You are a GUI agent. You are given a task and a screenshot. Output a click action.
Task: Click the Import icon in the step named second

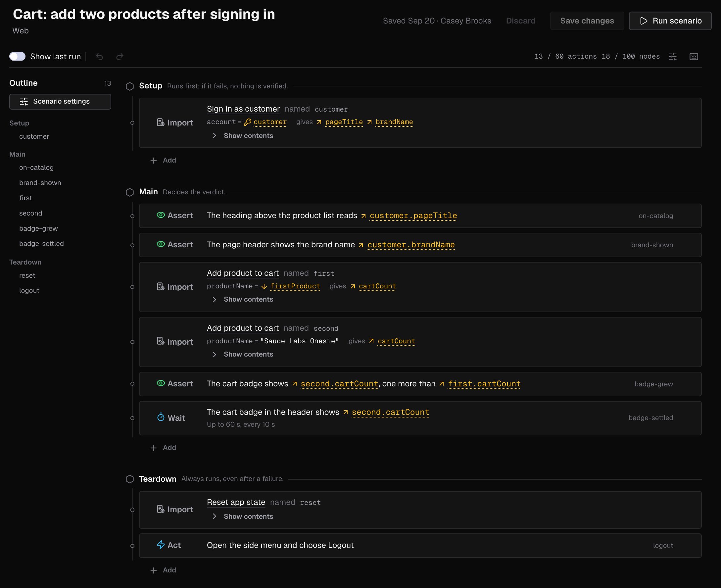(x=161, y=341)
